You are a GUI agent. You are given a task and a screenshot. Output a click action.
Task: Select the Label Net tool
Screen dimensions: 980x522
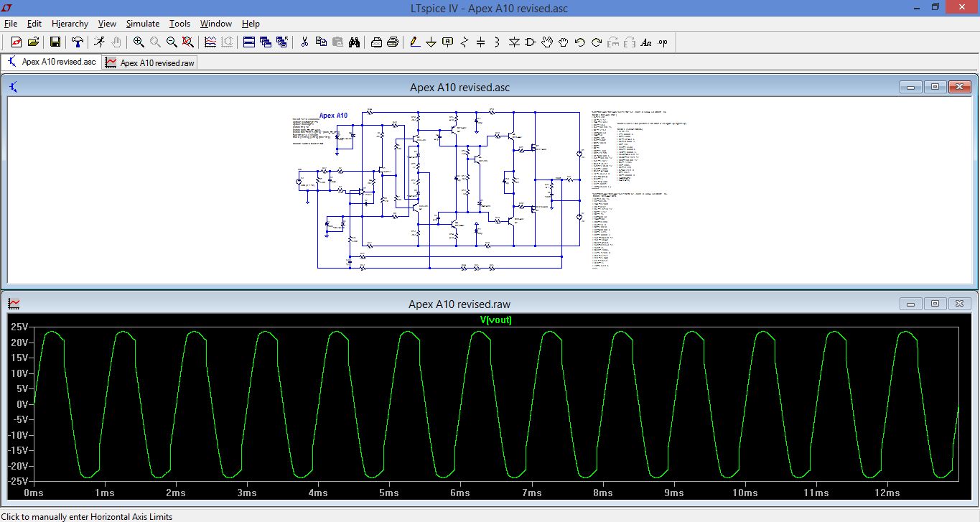(x=448, y=42)
